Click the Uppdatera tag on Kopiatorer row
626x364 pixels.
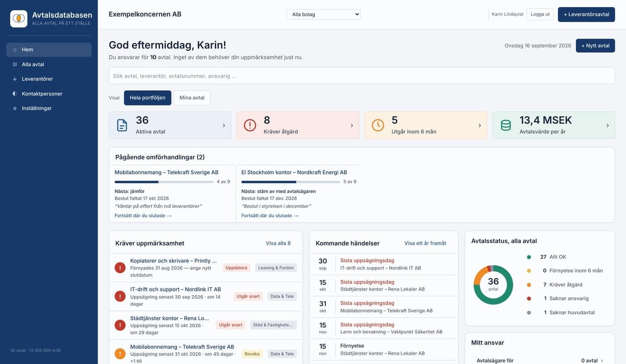point(237,268)
